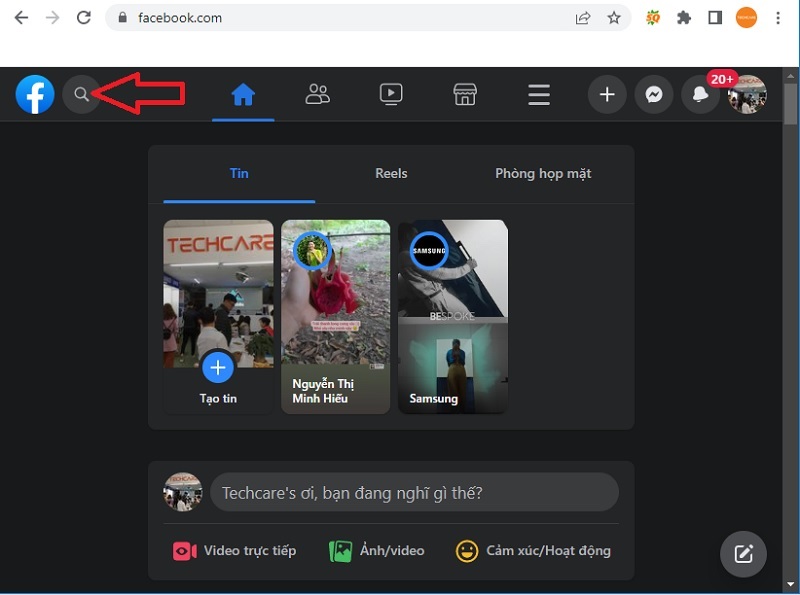The image size is (800, 595).
Task: Select the Phòng họp mặt tab
Action: click(x=543, y=173)
